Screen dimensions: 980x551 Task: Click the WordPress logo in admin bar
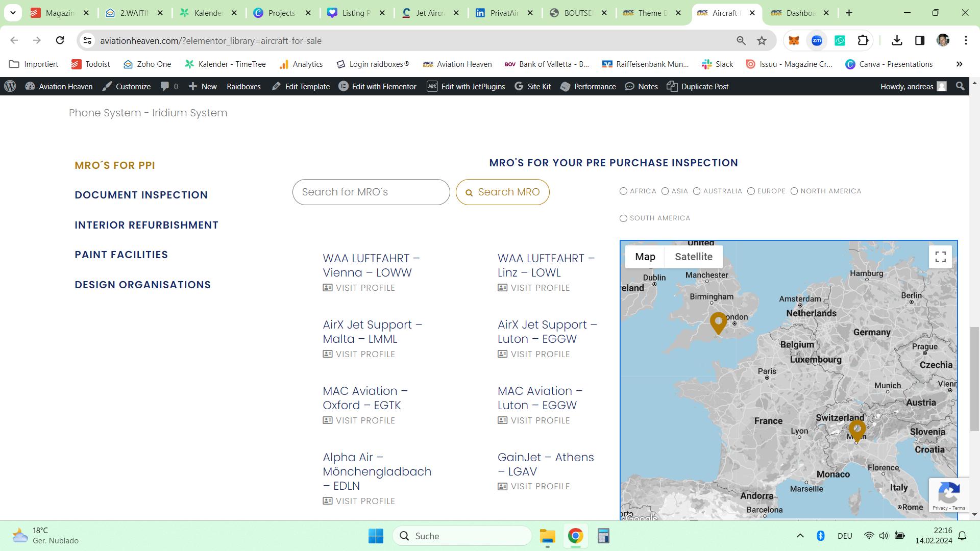pyautogui.click(x=10, y=87)
